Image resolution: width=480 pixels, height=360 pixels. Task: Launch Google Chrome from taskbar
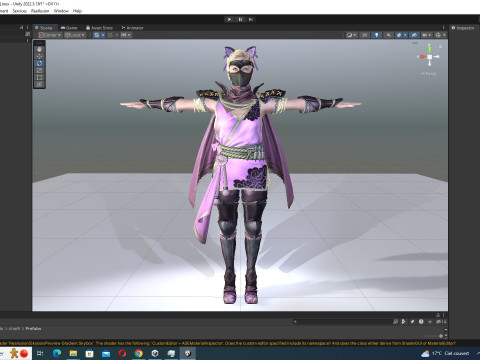tap(139, 353)
